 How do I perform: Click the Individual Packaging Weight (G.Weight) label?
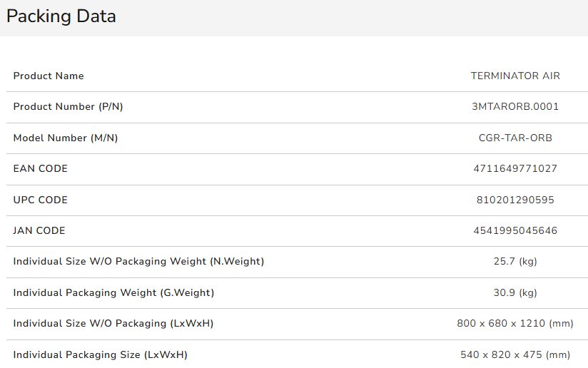pos(113,292)
